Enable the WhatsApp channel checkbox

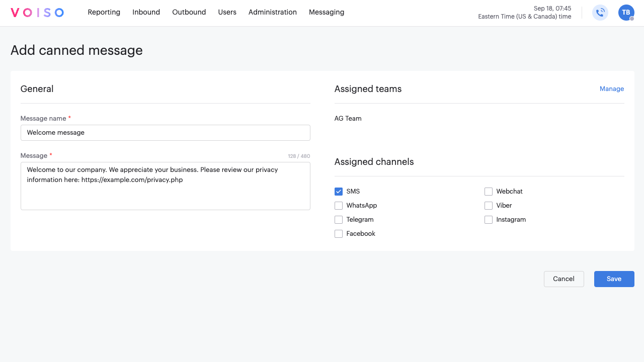coord(339,206)
